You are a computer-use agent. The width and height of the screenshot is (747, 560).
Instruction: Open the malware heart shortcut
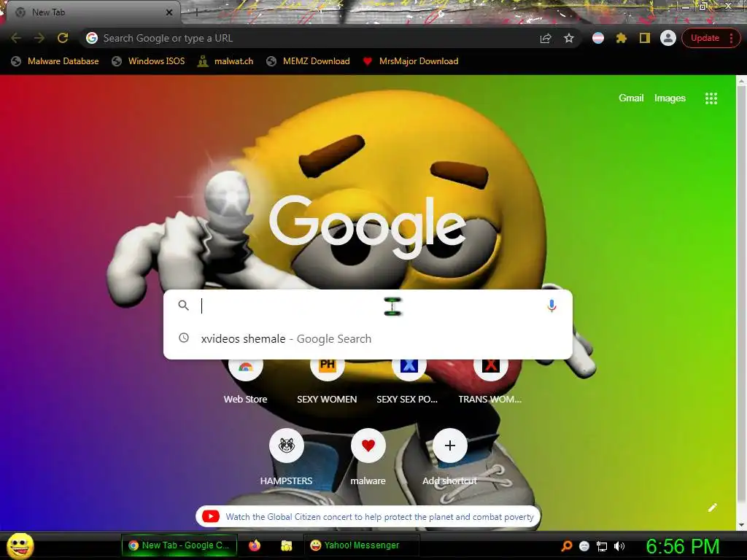(x=368, y=456)
